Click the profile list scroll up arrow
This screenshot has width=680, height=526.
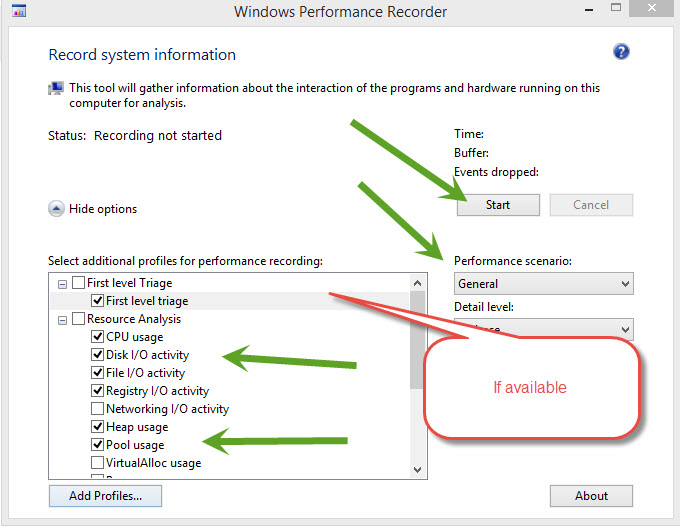(418, 283)
